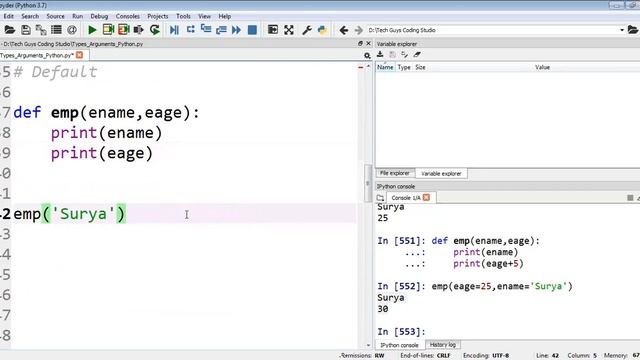This screenshot has height=360, width=640.
Task: Open the Help menu
Action: click(x=224, y=16)
